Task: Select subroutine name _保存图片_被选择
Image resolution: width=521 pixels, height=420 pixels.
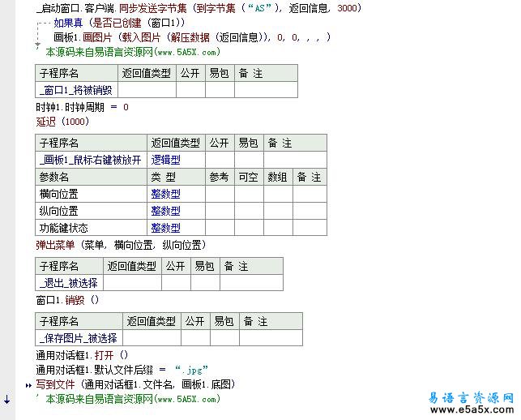Action: tap(79, 338)
